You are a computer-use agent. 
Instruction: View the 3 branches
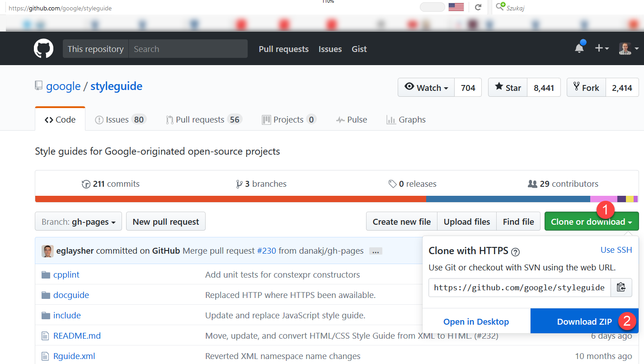point(261,184)
